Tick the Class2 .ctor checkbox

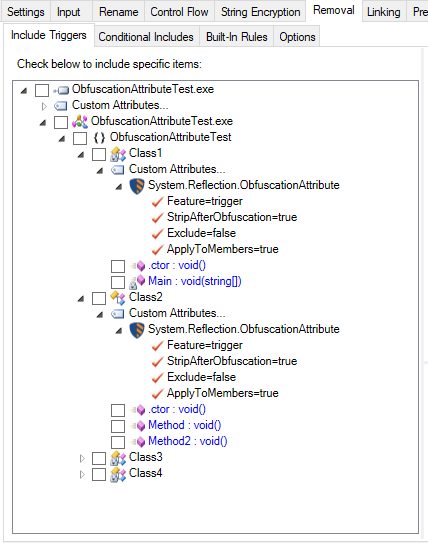click(118, 410)
